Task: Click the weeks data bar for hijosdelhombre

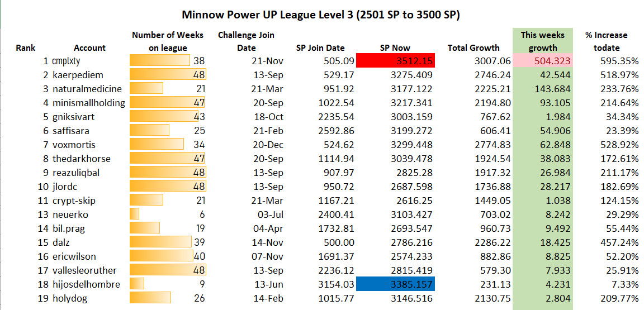Action: click(x=137, y=284)
